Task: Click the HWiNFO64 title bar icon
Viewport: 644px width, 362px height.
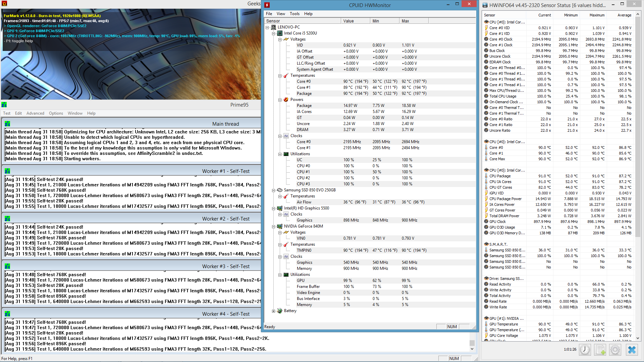Action: (x=485, y=5)
